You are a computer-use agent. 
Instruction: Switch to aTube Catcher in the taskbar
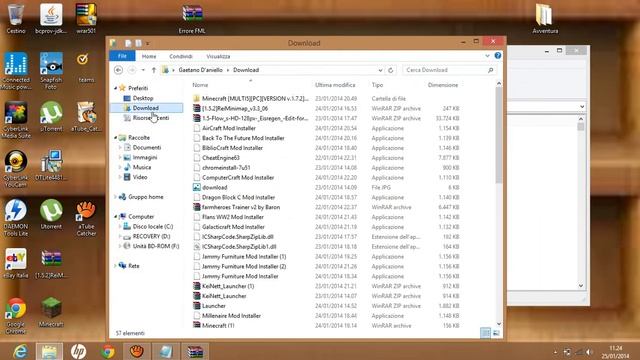pyautogui.click(x=137, y=351)
